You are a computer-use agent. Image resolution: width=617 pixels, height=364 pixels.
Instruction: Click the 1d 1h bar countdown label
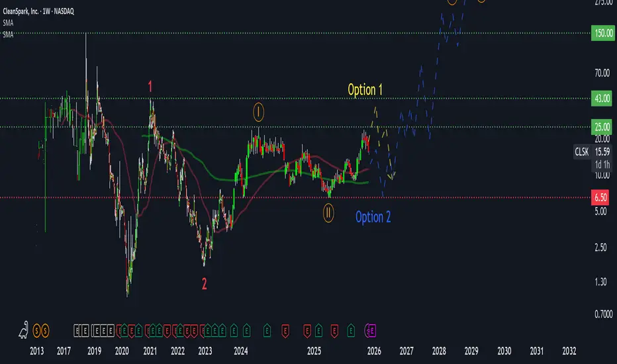pyautogui.click(x=602, y=165)
